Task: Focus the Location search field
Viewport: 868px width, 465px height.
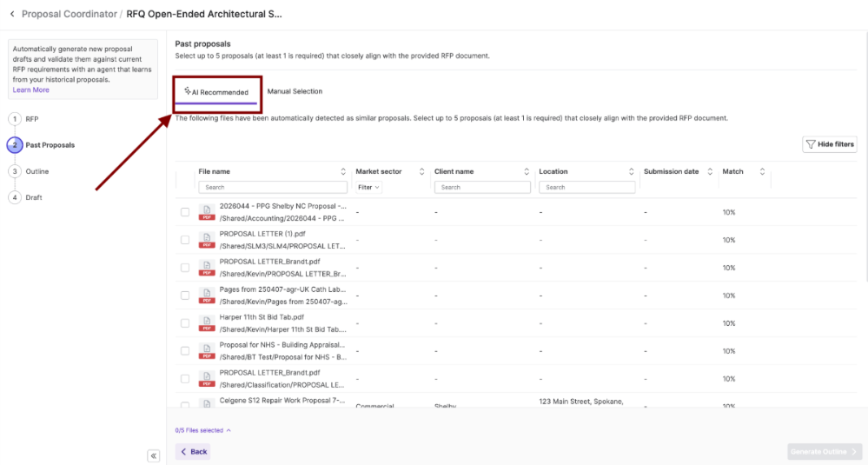Action: pos(586,187)
